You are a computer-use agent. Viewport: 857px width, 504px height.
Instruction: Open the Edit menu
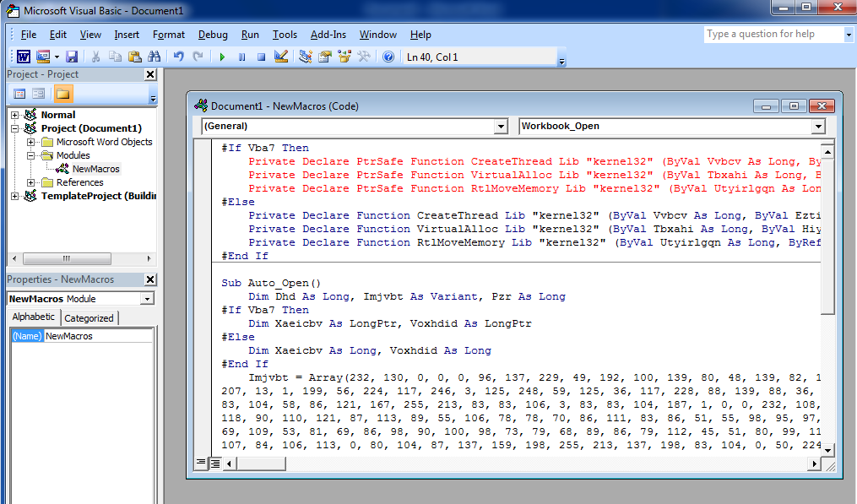[58, 35]
